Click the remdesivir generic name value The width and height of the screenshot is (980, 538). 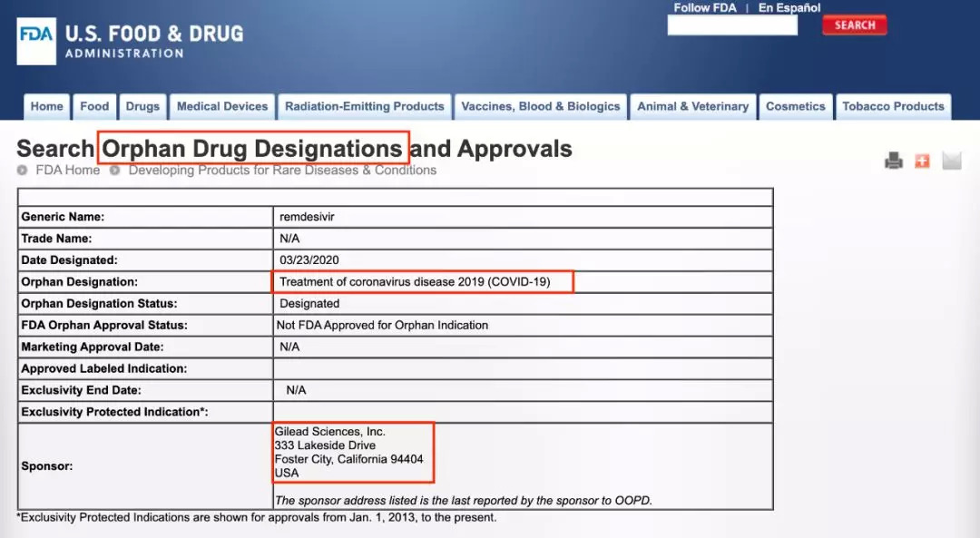[x=307, y=217]
